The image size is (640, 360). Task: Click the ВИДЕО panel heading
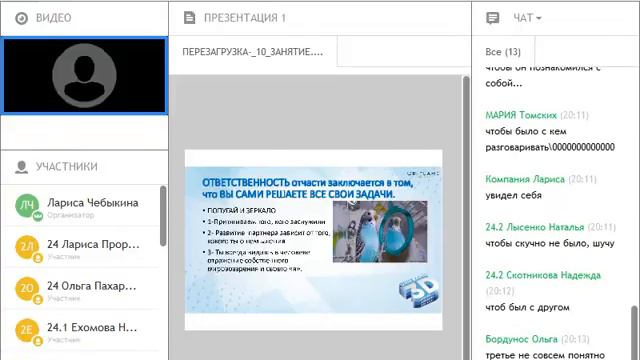pos(53,18)
